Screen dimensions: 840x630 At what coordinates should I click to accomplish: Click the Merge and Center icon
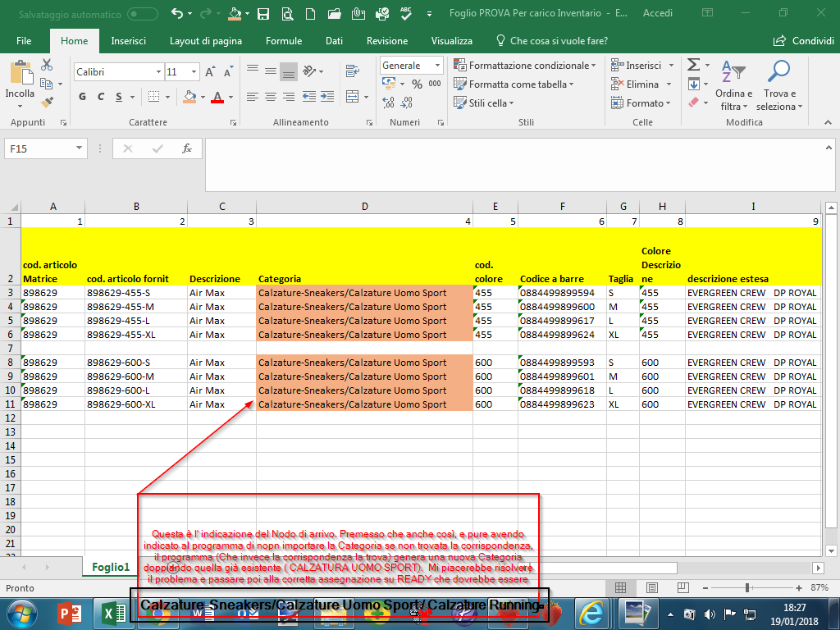pos(352,97)
